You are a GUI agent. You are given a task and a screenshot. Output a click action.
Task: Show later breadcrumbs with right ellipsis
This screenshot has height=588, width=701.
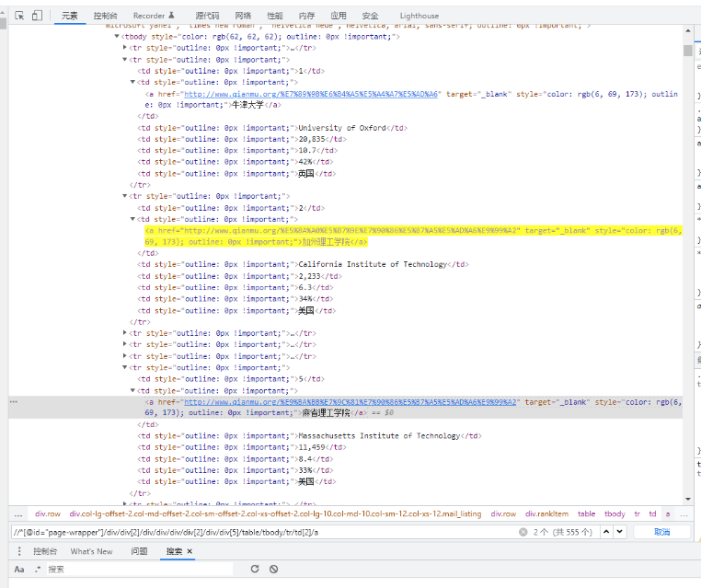click(x=684, y=514)
